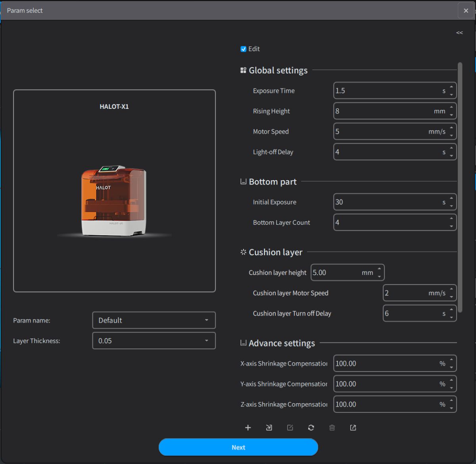Viewport: 476px width, 464px height.
Task: Increase Rising Height with the up arrow
Action: 451,108
